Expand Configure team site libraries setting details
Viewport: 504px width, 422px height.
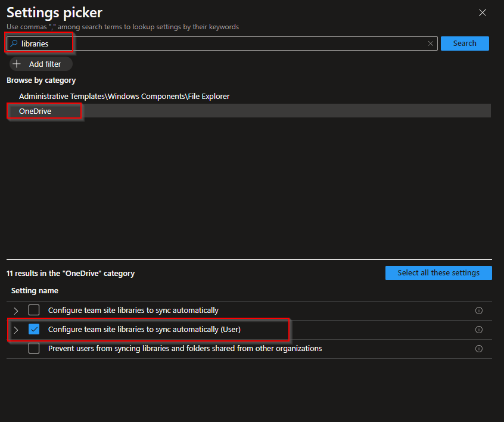(x=15, y=310)
